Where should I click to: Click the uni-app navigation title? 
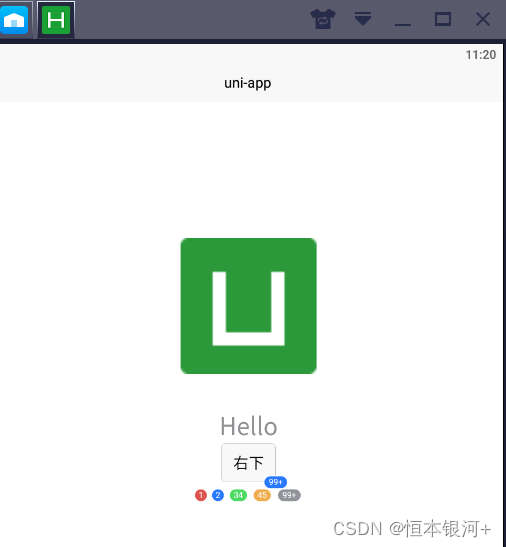tap(247, 83)
